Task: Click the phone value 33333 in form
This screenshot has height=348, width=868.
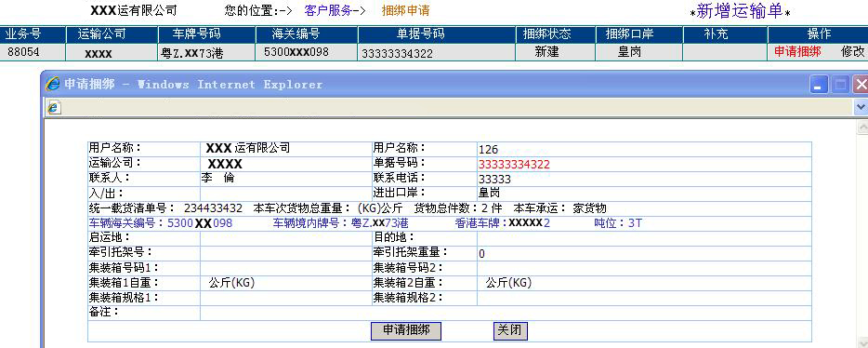Action: click(495, 180)
